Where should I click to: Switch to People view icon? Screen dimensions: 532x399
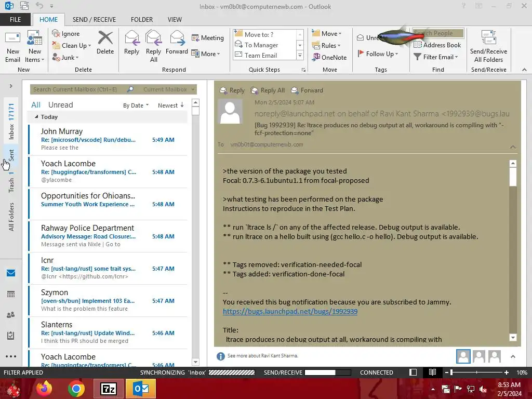11,315
